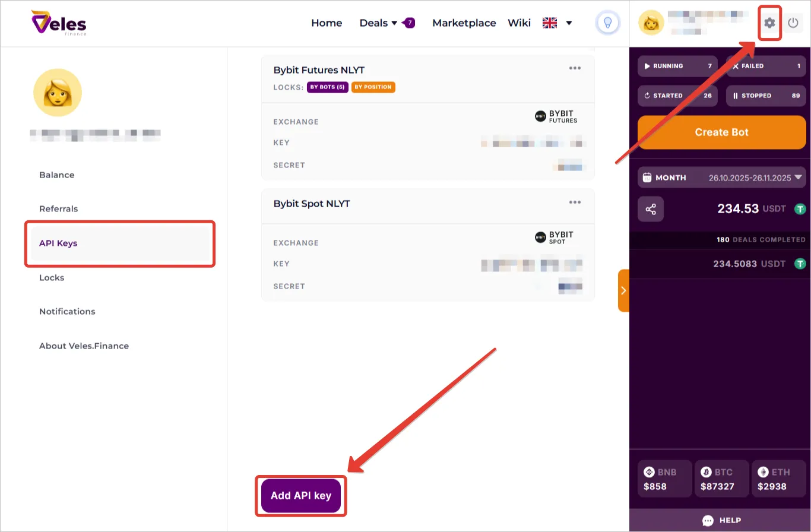Viewport: 811px width, 532px height.
Task: Go to the Marketplace page
Action: click(x=464, y=23)
